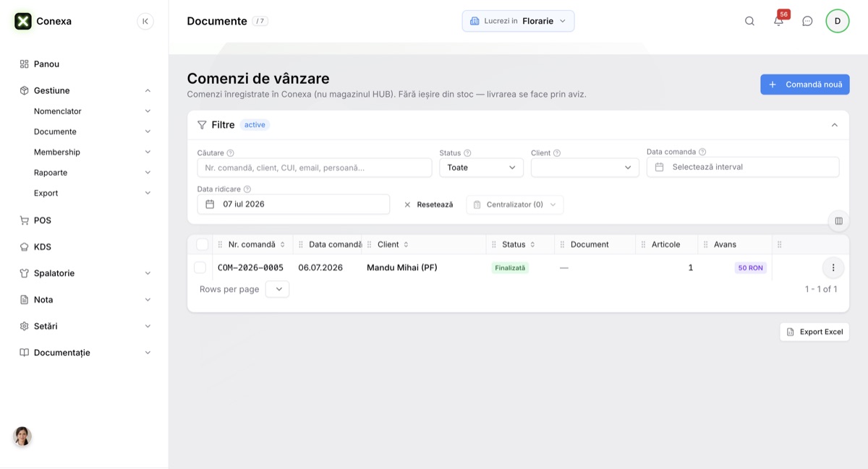Screen dimensions: 868x469
Task: Click the 50 RON avans badge
Action: pos(751,267)
